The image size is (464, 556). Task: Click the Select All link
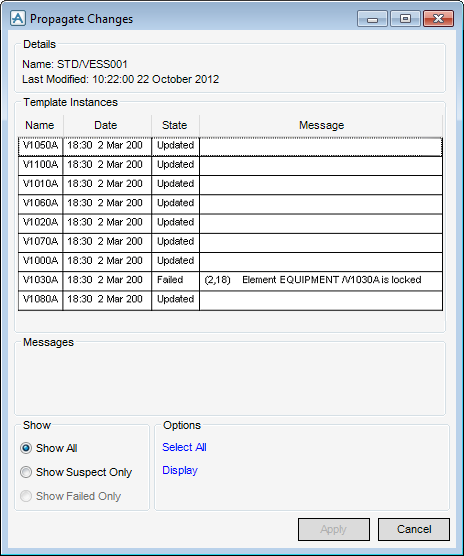click(184, 447)
